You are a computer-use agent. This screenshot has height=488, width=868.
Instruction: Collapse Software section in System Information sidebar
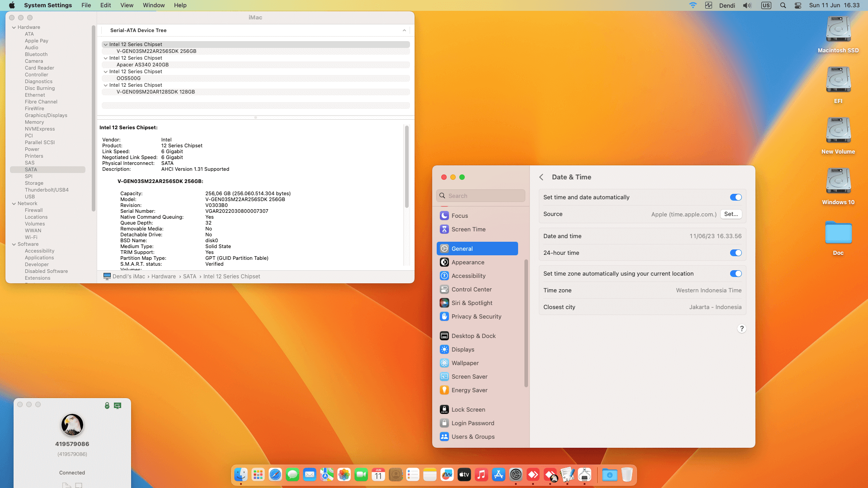(x=14, y=244)
